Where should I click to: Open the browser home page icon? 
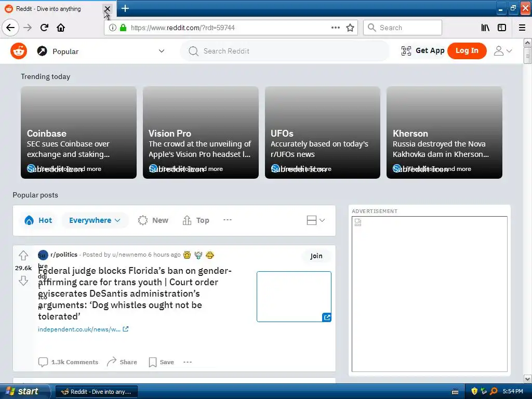click(61, 28)
